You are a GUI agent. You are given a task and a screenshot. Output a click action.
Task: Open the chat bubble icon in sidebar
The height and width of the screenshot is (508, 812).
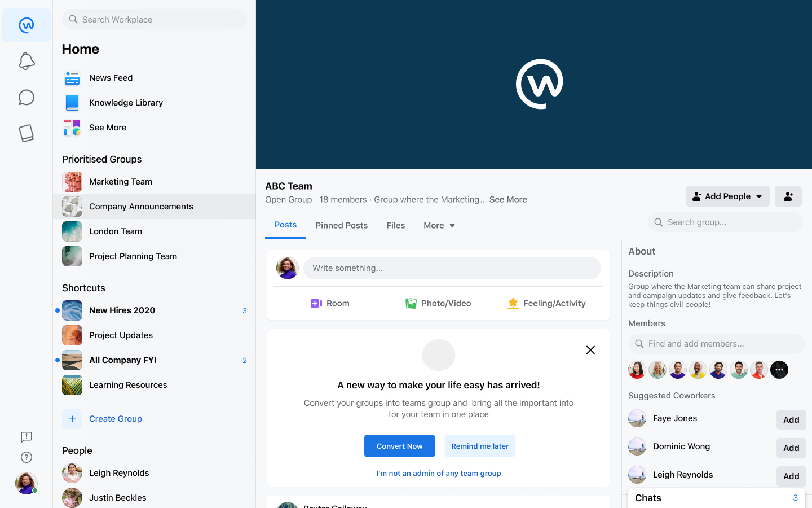[x=27, y=97]
